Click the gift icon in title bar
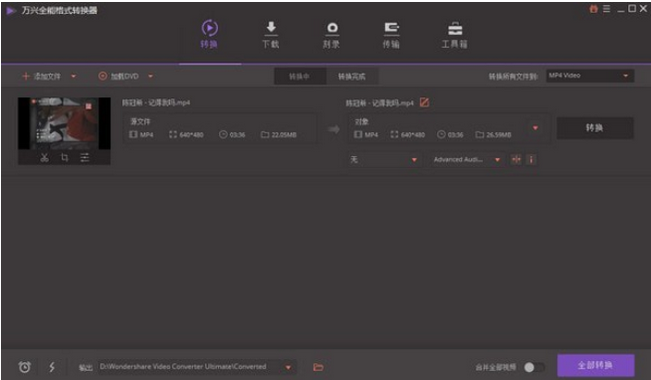Screen dimensions: 651x380 pyautogui.click(x=593, y=9)
